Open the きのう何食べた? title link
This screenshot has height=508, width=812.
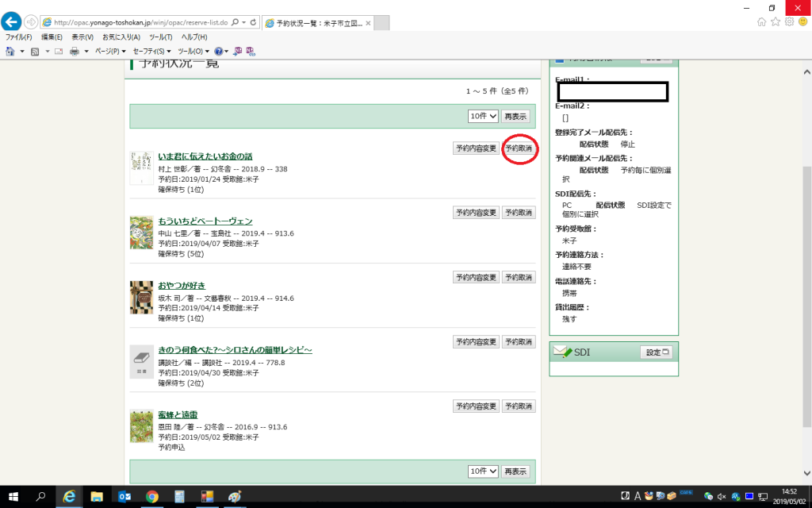(x=235, y=350)
